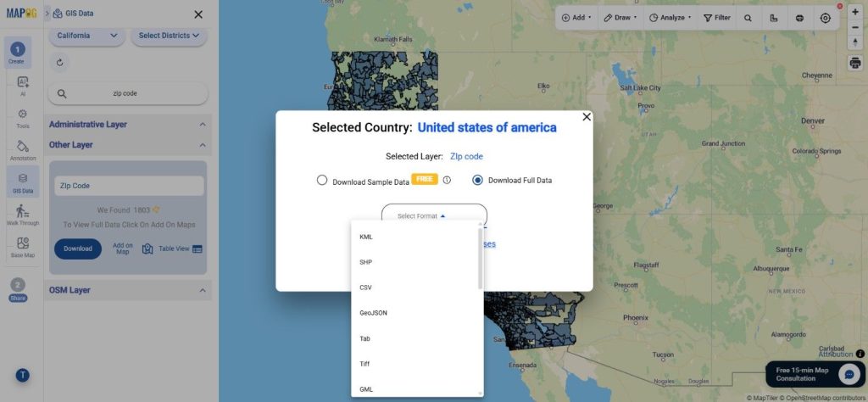Open Base Map options
Image resolution: width=868 pixels, height=402 pixels.
pyautogui.click(x=23, y=247)
